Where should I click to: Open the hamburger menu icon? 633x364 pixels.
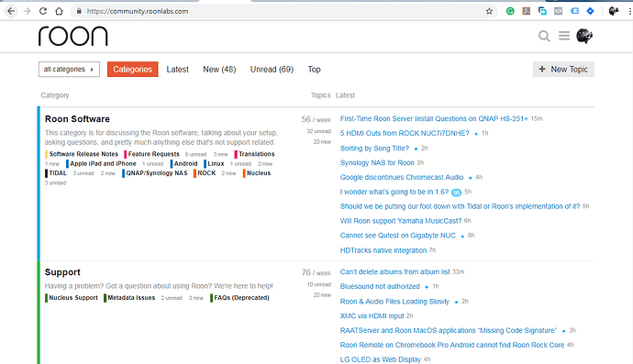pyautogui.click(x=564, y=36)
